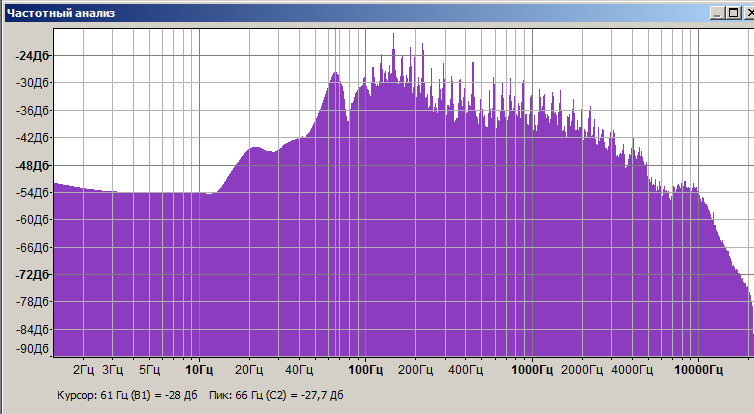Click the 'Пик: 66 Гц (C2) = -27,7 Дб' readout
The width and height of the screenshot is (754, 414).
point(276,395)
